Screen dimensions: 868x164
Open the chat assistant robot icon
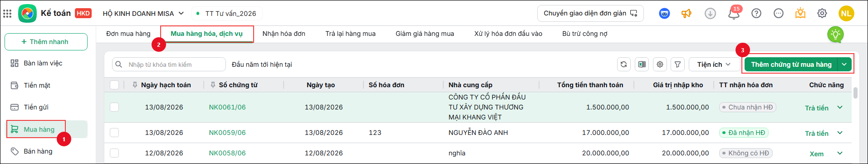click(x=664, y=14)
